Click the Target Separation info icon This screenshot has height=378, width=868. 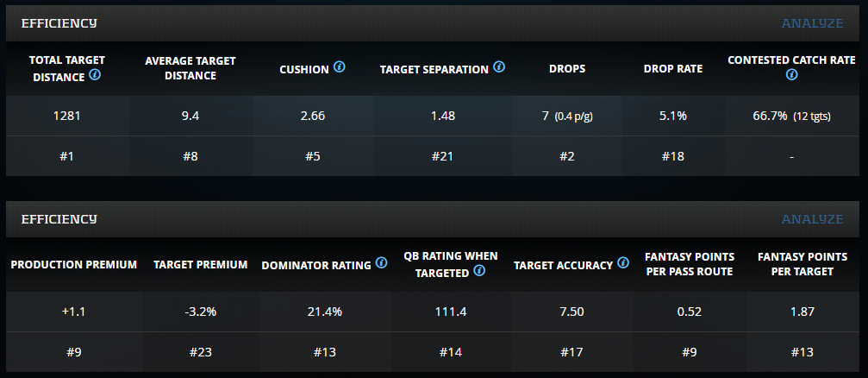point(499,67)
